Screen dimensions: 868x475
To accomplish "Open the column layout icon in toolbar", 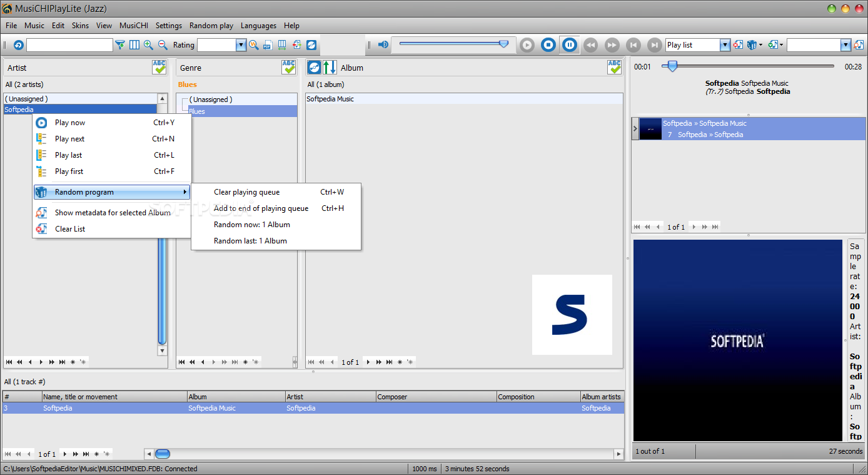I will point(134,45).
